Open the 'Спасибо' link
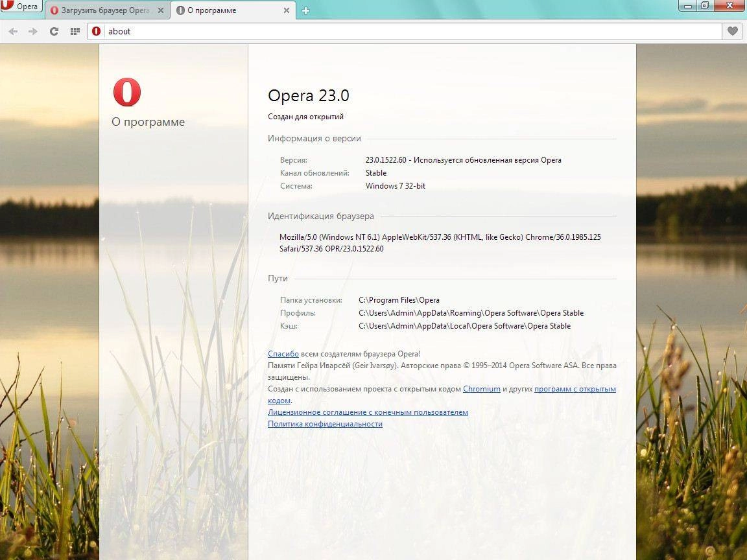The height and width of the screenshot is (560, 747). (283, 354)
